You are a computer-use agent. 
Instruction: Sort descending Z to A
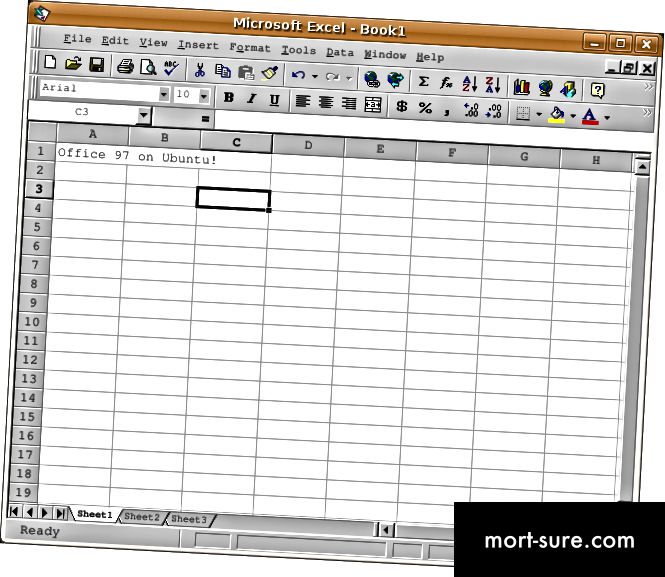492,85
